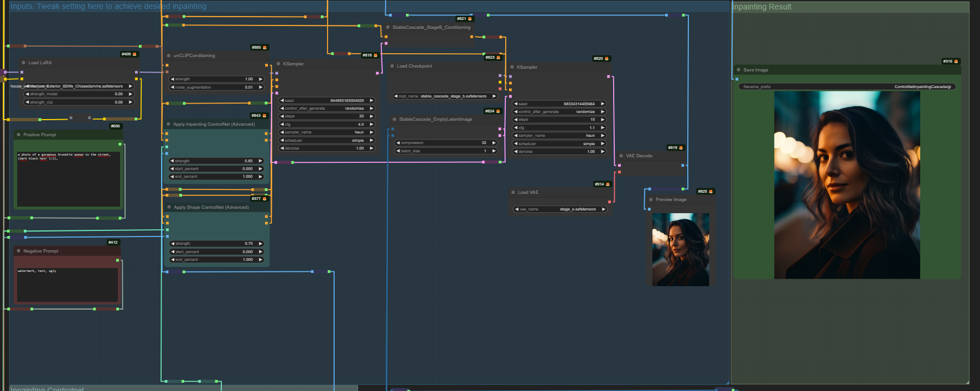
Task: Open the ckpt_name dropdown in Load Checkpoint
Action: point(445,96)
